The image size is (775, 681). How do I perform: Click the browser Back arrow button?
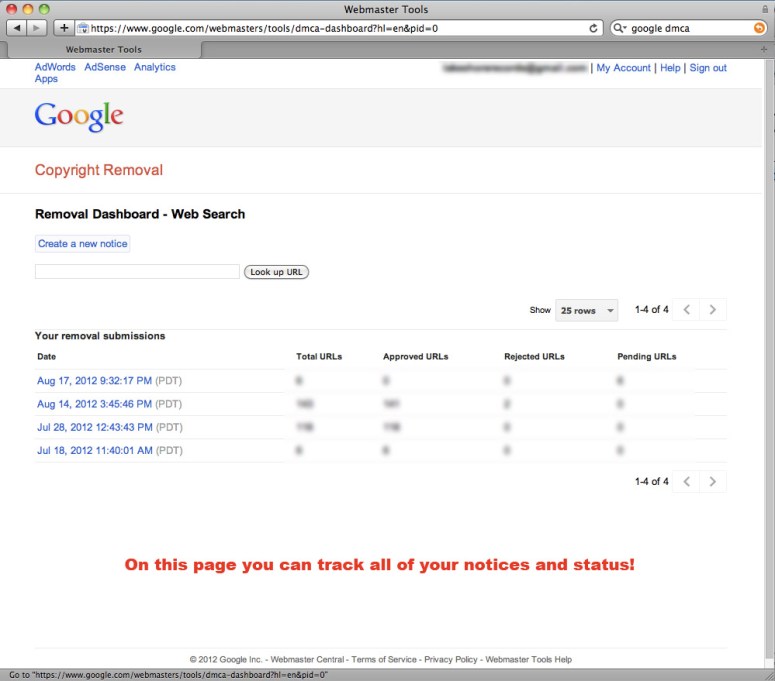pos(17,28)
